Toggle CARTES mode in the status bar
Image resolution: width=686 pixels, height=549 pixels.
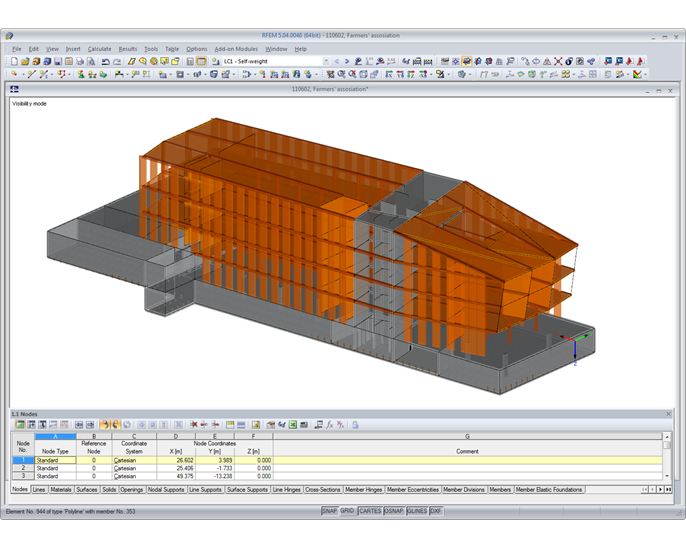click(x=370, y=511)
